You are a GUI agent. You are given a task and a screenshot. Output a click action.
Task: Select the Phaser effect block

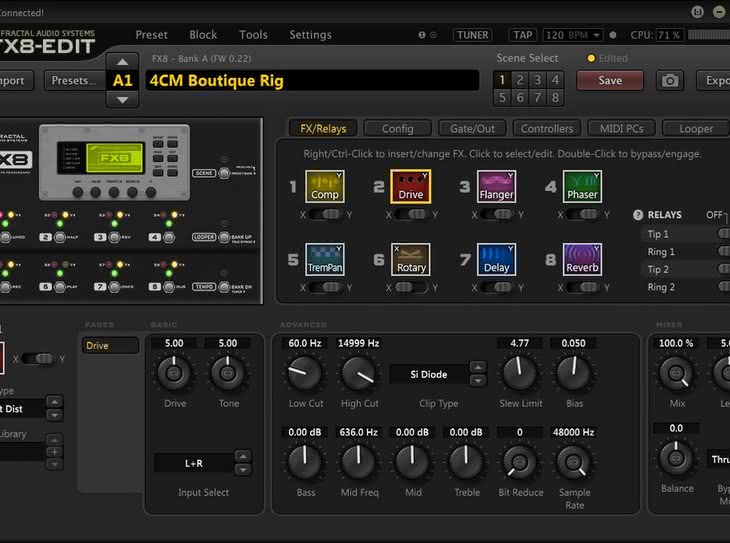[x=582, y=186]
